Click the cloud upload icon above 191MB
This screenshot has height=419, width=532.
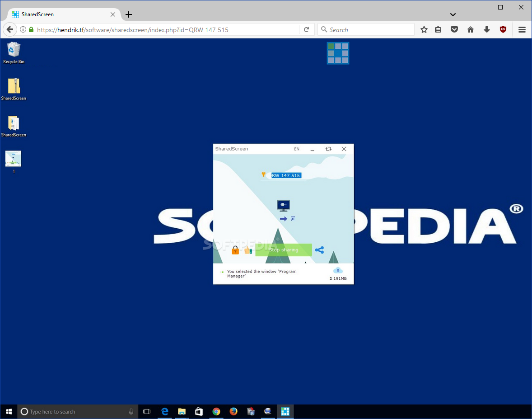(338, 271)
